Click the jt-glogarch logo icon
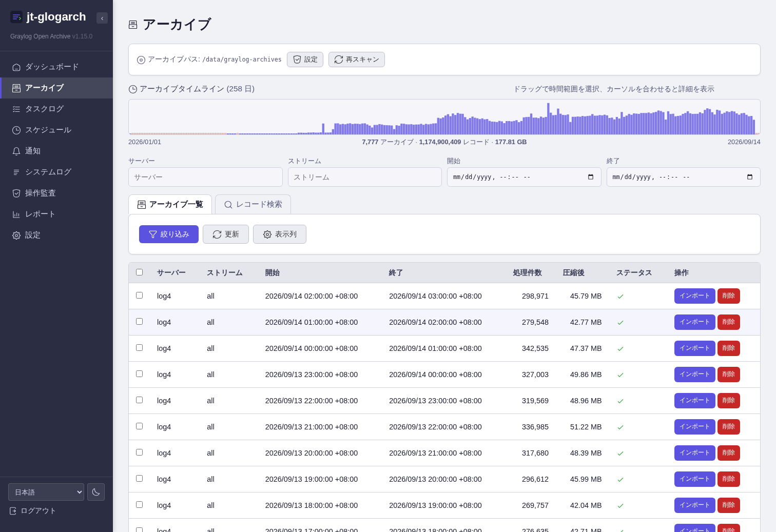The height and width of the screenshot is (532, 776). pyautogui.click(x=16, y=17)
